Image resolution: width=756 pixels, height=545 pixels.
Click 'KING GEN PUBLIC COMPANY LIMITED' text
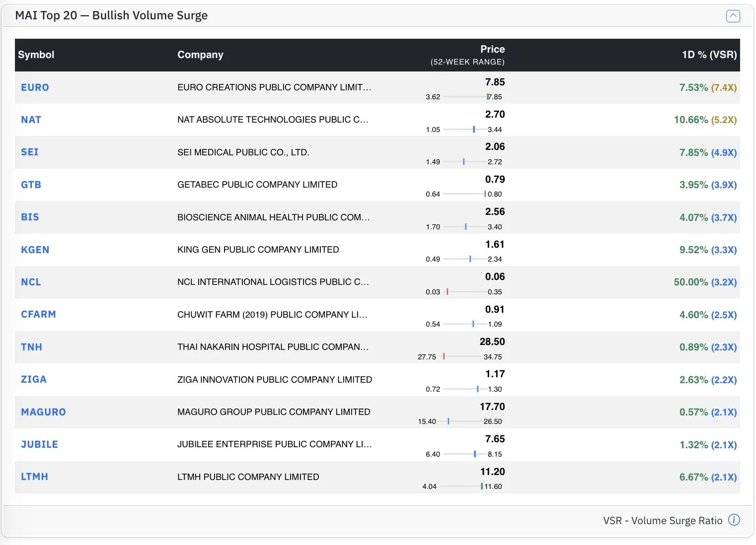tap(258, 250)
